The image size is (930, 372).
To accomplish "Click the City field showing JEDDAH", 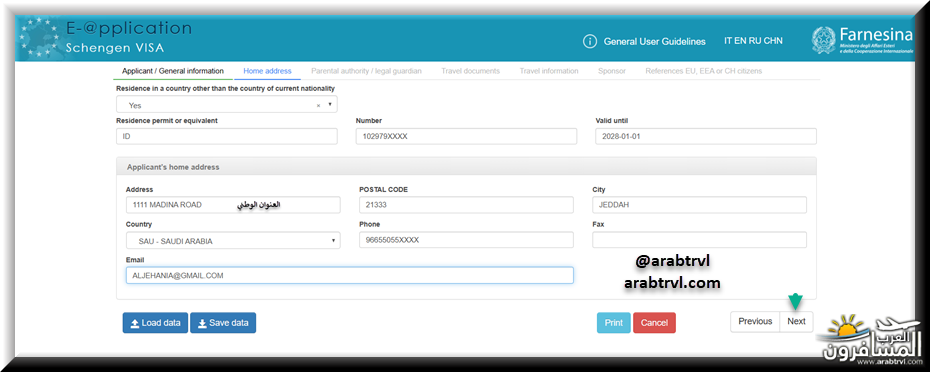I will [x=699, y=205].
